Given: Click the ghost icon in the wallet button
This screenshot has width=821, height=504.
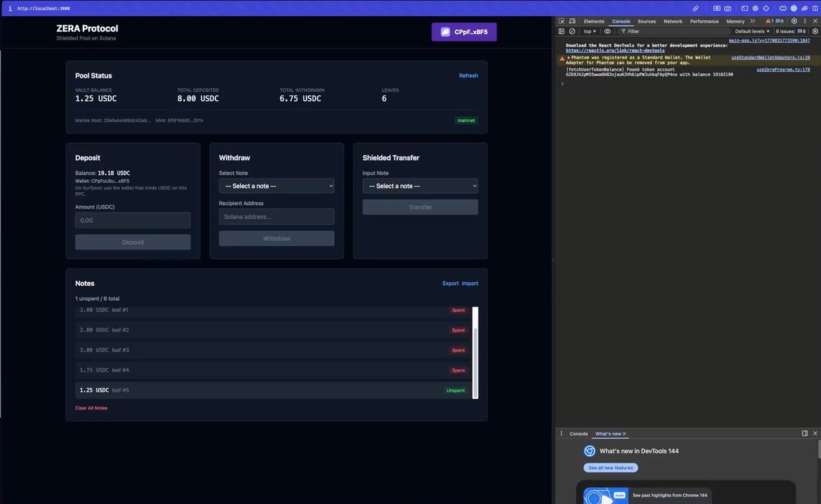Looking at the screenshot, I should point(445,32).
